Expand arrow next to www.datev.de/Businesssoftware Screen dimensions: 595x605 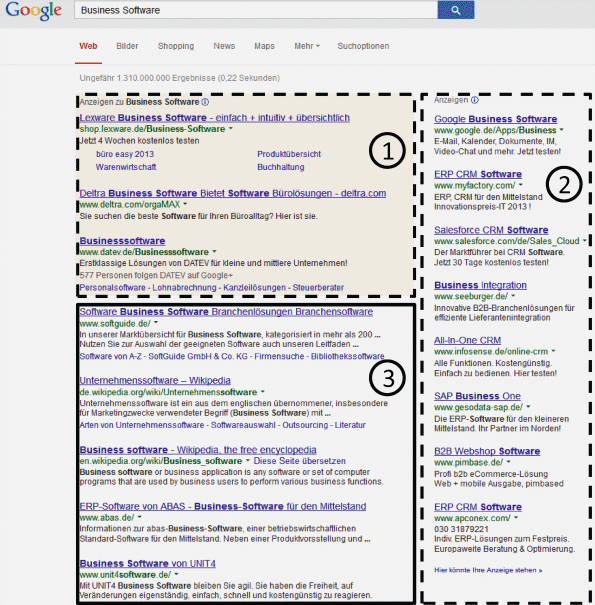215,252
